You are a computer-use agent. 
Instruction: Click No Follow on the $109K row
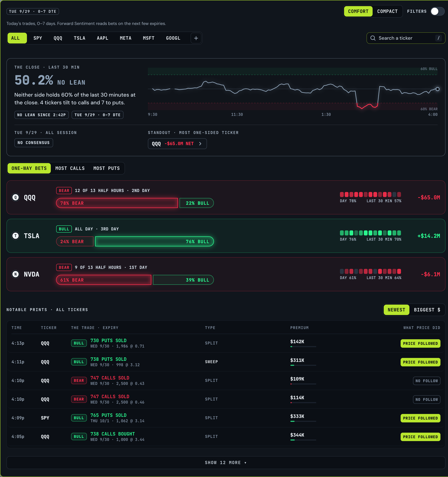click(426, 381)
